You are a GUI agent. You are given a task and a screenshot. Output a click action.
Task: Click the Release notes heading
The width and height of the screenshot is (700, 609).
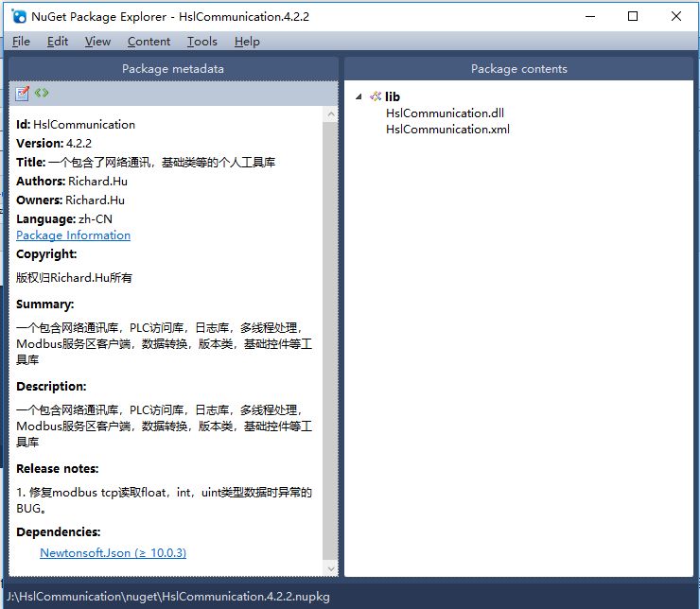pyautogui.click(x=57, y=468)
